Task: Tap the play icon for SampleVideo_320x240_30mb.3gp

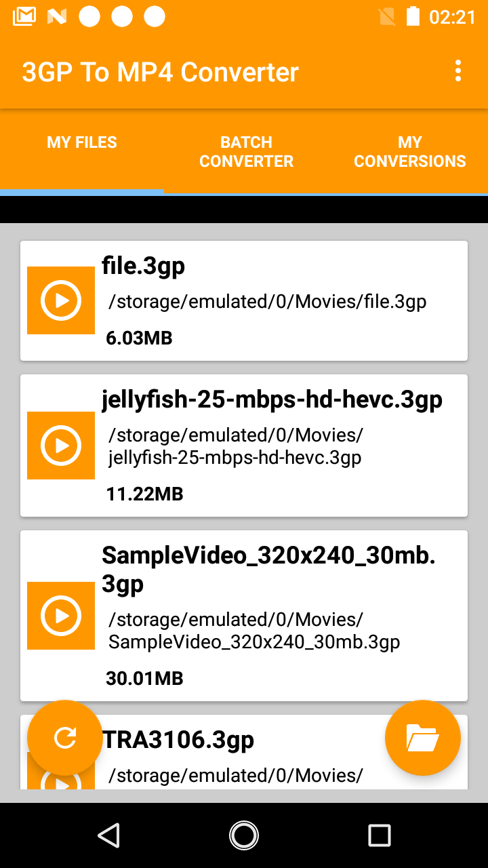Action: (x=61, y=616)
